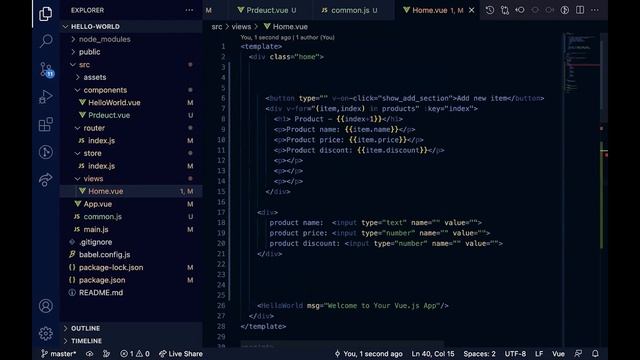
Task: Change language mode via Vue indicator
Action: point(558,354)
